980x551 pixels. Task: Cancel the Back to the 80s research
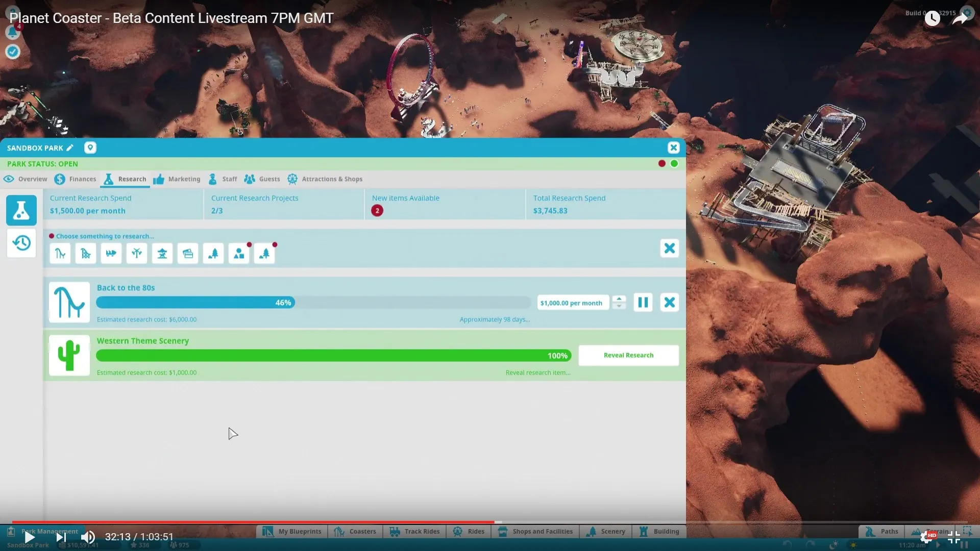[669, 303]
